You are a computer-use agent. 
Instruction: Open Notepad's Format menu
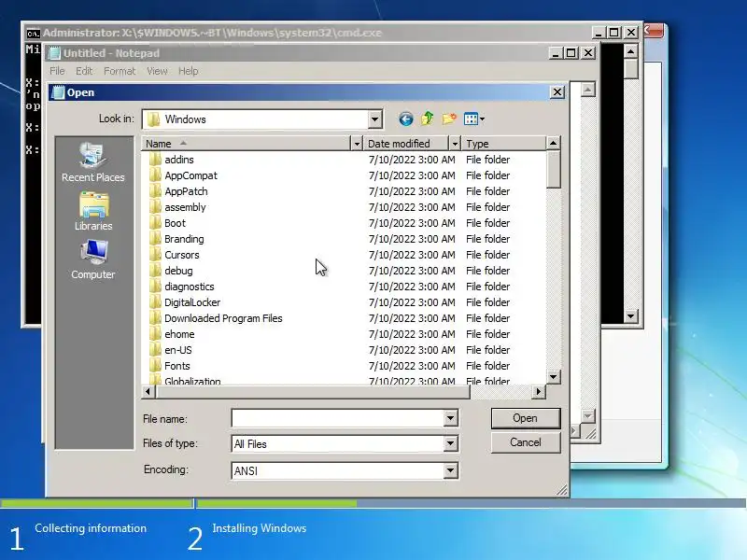[120, 71]
